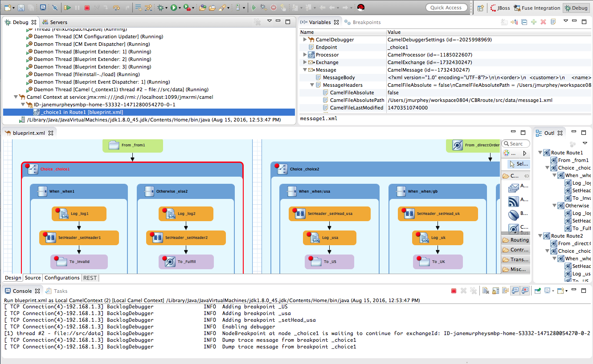Open the Open Perspective icon
The height and width of the screenshot is (364, 593).
tap(481, 8)
